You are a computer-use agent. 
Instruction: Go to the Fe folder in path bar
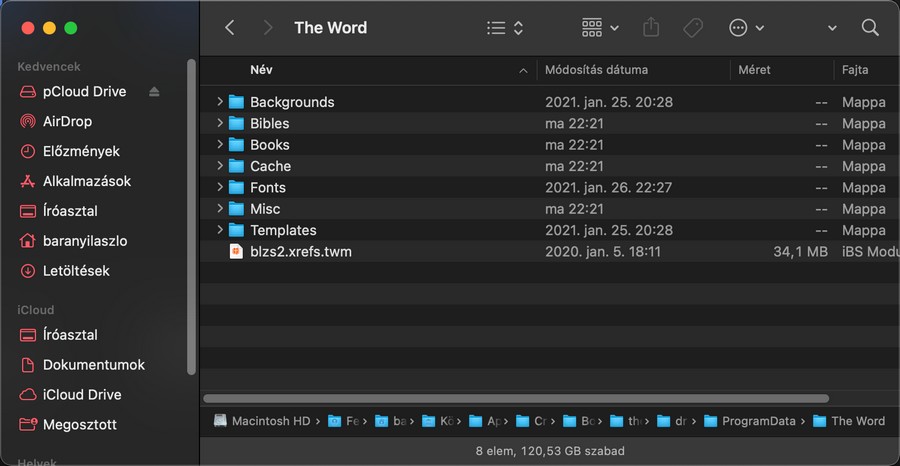tap(343, 421)
